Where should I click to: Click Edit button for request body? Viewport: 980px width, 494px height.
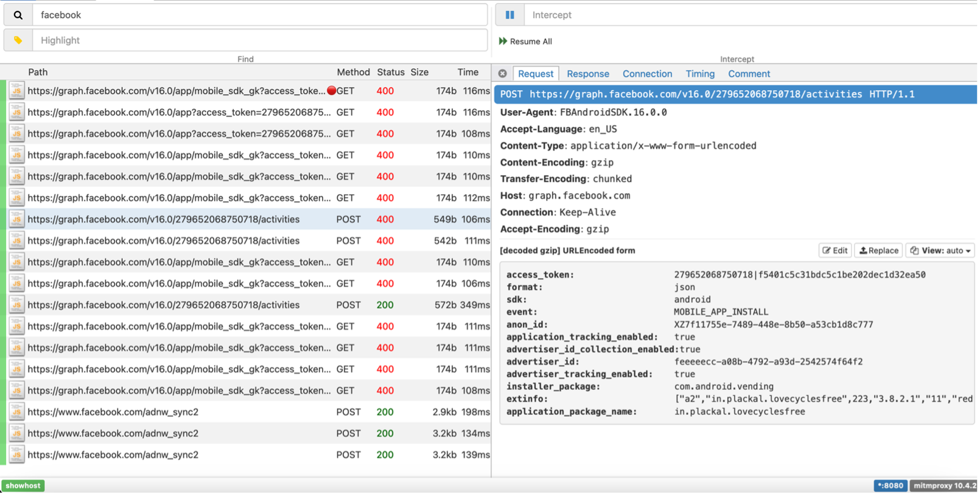coord(835,251)
